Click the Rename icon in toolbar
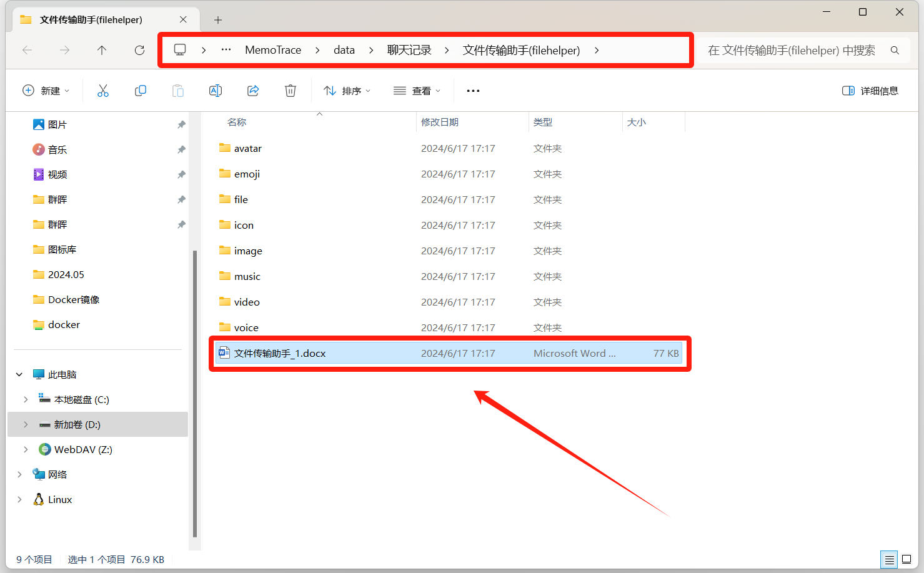 click(x=216, y=91)
